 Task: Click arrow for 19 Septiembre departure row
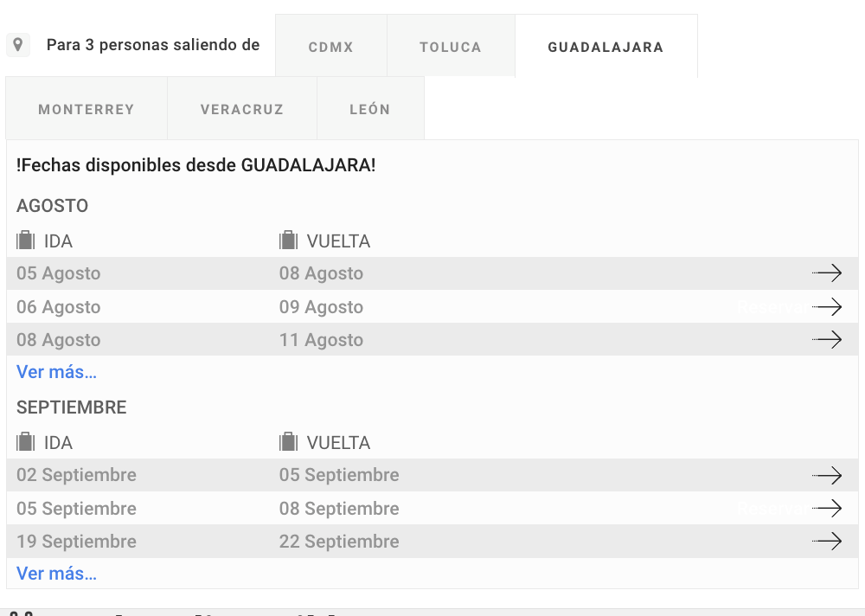(826, 541)
